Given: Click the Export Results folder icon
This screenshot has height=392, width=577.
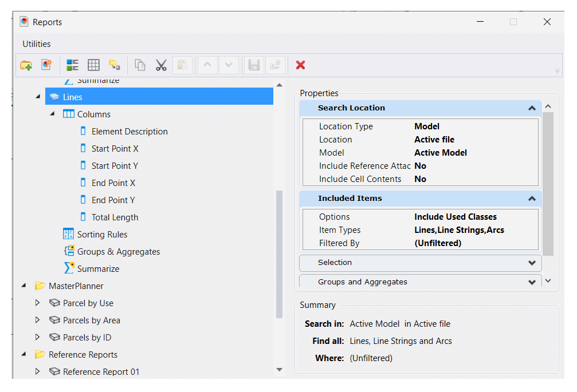Looking at the screenshot, I should pyautogui.click(x=115, y=65).
